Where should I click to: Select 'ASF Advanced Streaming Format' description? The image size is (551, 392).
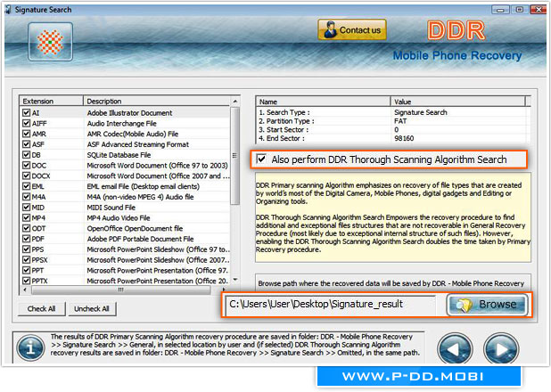click(137, 144)
